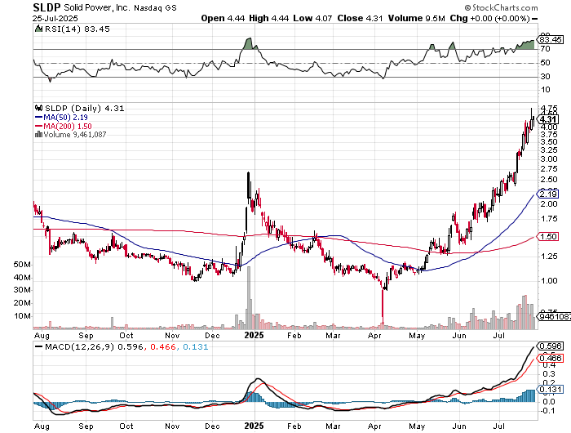
Task: Click the volume bars icon in legend
Action: 38,134
